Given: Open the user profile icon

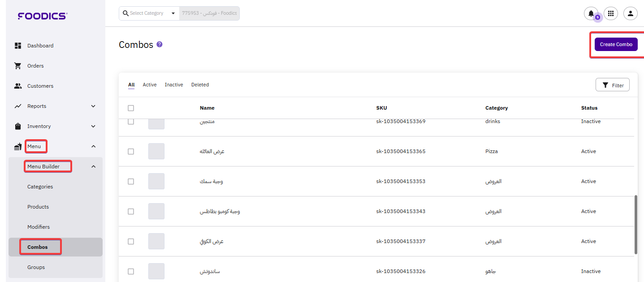Looking at the screenshot, I should tap(630, 13).
